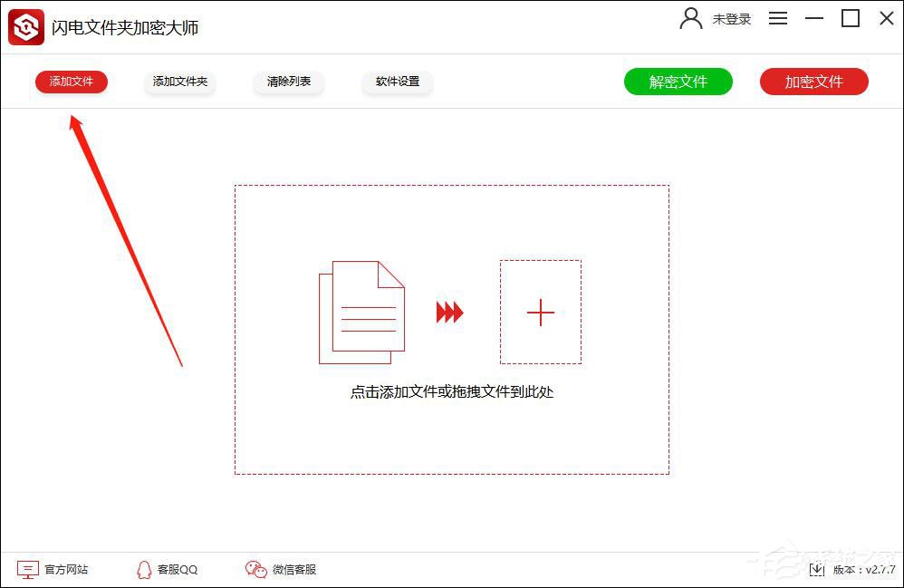Click the 闪电文件夹加密大师 logo icon
Screen dimensions: 904x588
click(25, 25)
